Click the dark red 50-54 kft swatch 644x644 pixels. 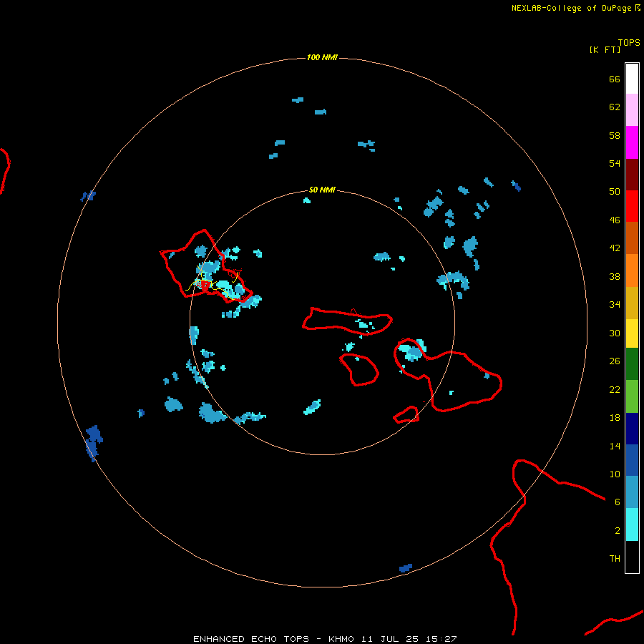tap(632, 175)
